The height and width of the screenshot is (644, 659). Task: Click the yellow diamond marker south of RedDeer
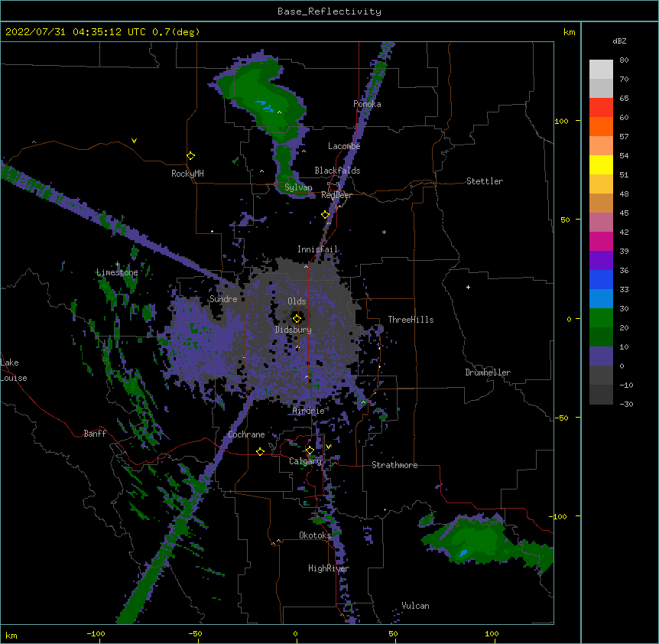point(326,215)
